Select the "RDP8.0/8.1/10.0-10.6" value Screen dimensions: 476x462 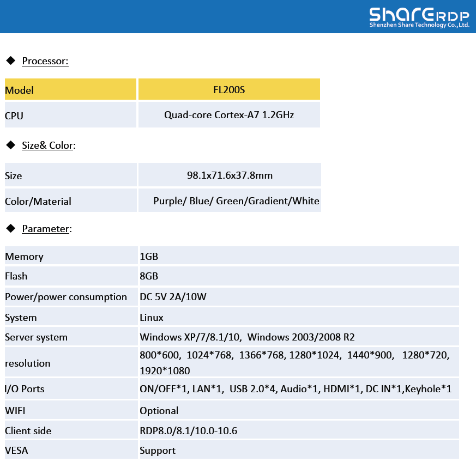coord(189,431)
